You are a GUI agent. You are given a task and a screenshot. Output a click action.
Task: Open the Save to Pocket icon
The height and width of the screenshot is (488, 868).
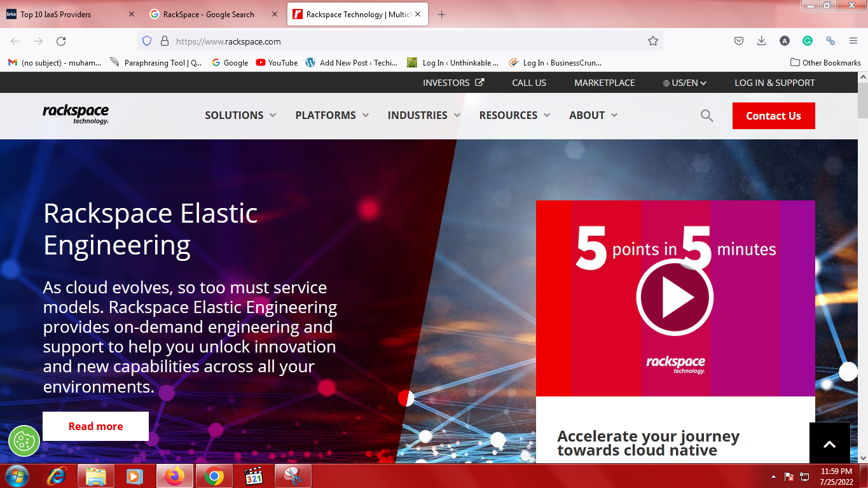click(739, 41)
